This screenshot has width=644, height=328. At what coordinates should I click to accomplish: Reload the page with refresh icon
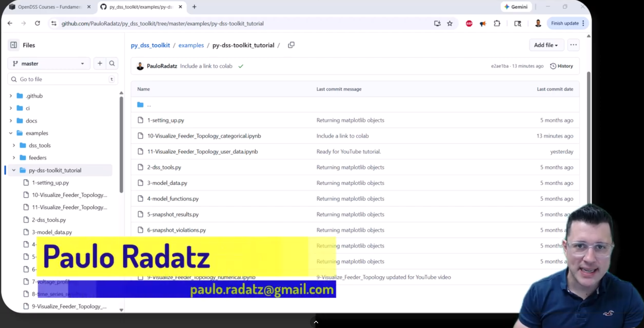tap(38, 23)
